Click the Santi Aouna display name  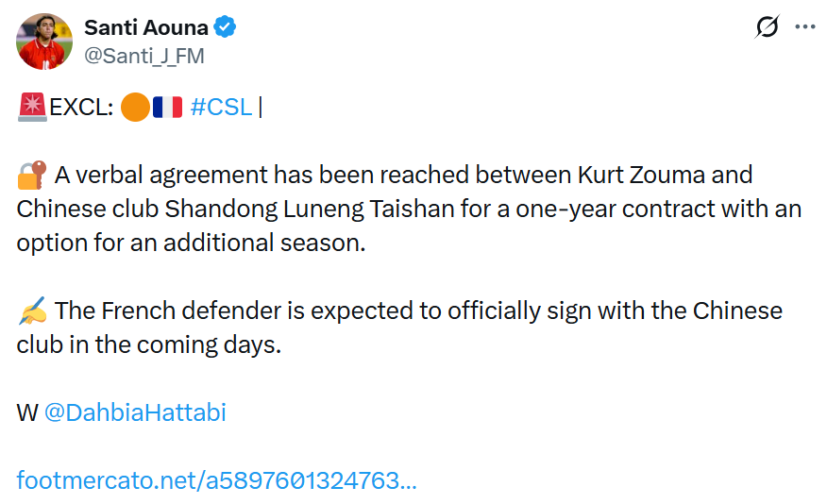click(146, 27)
